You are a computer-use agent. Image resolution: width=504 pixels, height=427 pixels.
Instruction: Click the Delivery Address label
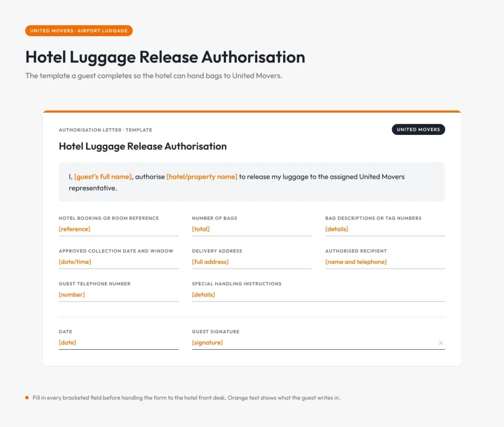tap(217, 251)
